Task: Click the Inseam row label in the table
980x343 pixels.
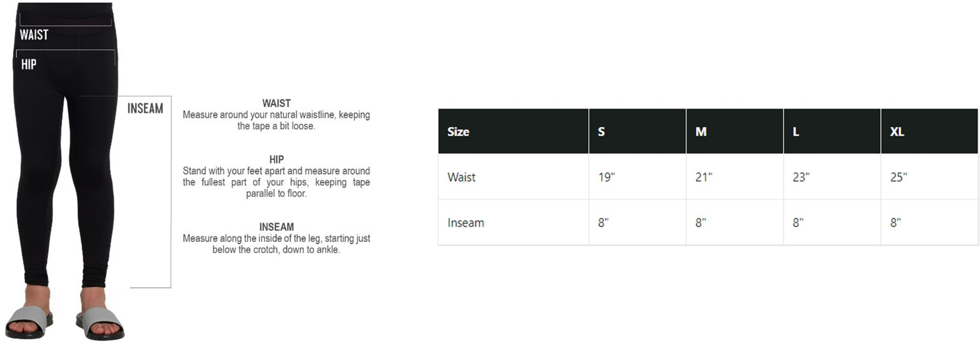Action: point(465,223)
